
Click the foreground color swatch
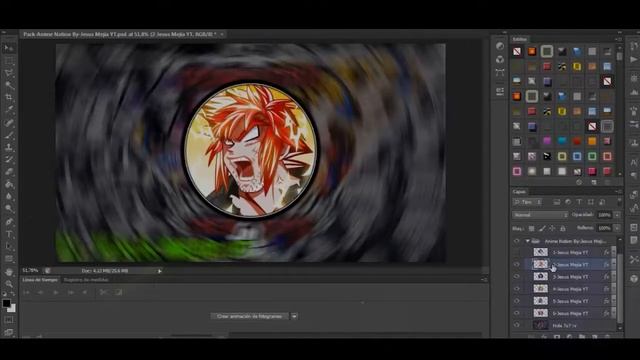pyautogui.click(x=6, y=303)
